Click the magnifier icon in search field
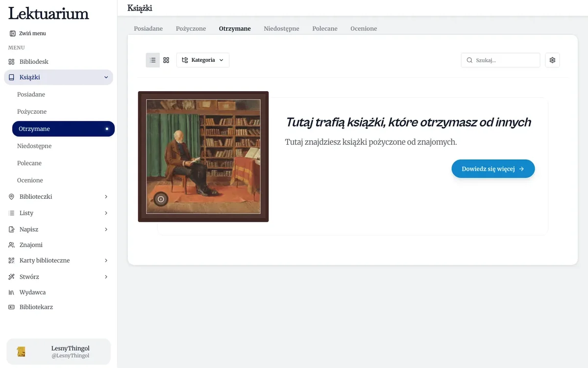The width and height of the screenshot is (588, 368). click(469, 60)
